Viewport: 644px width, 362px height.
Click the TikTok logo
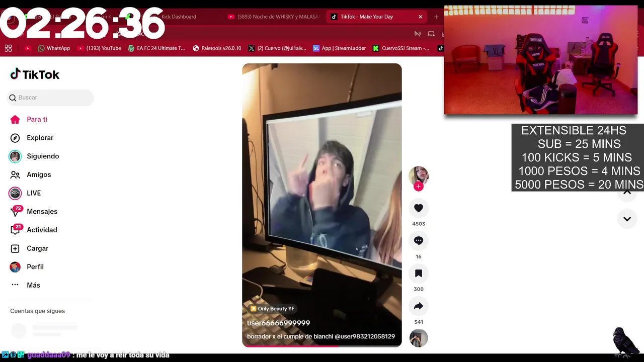pyautogui.click(x=35, y=74)
